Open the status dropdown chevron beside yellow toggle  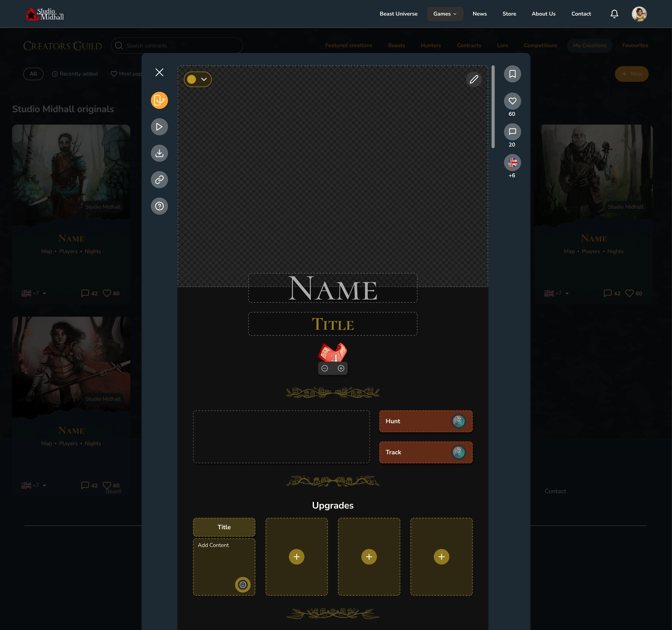click(x=204, y=79)
